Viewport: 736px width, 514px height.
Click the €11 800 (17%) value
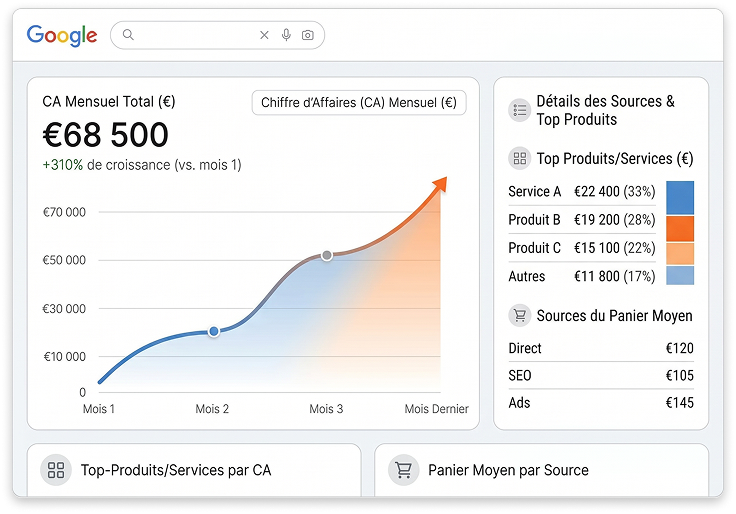(614, 276)
